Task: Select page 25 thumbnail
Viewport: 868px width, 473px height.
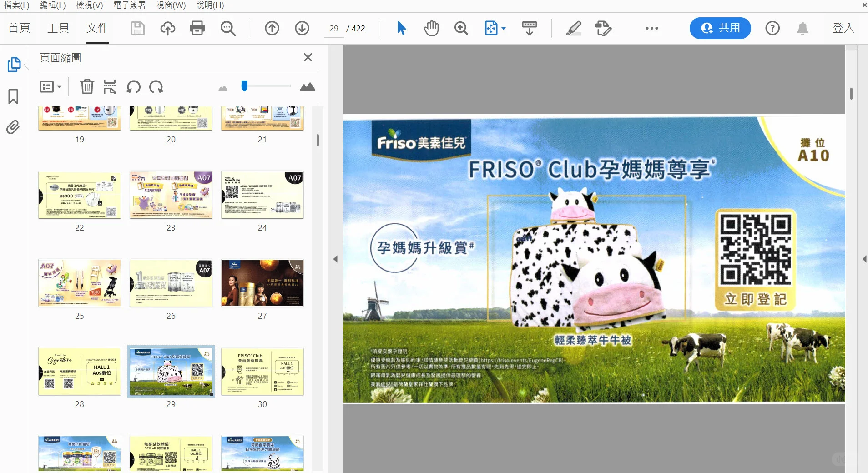Action: tap(80, 283)
